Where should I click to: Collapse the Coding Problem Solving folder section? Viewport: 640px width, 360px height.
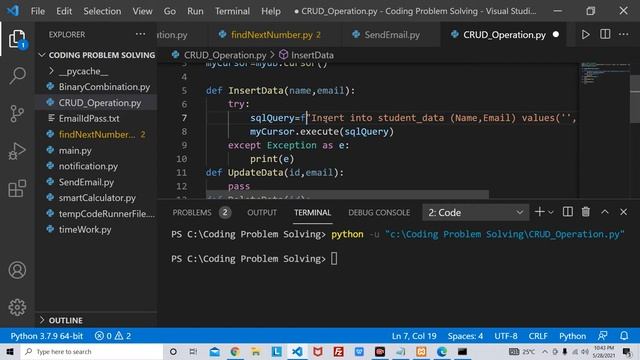tap(97, 55)
